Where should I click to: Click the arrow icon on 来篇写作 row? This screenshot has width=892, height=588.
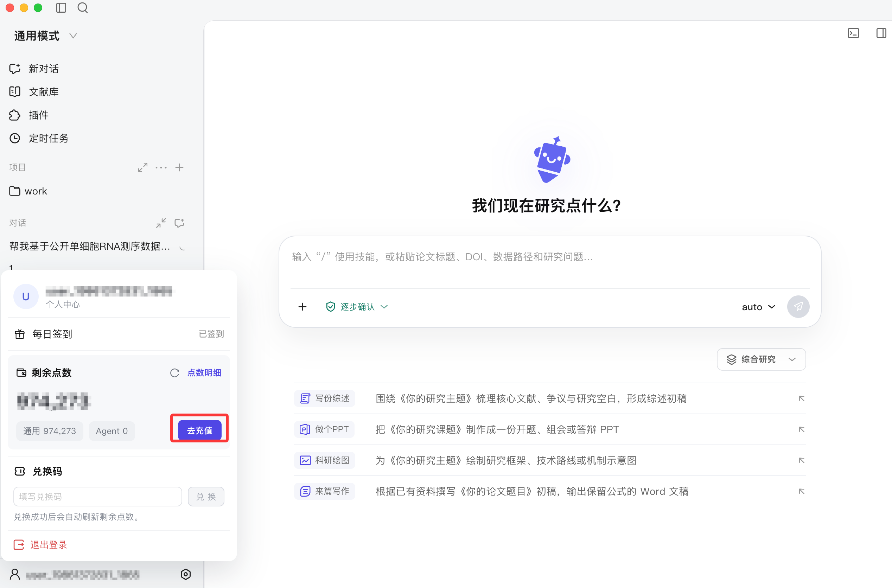[x=801, y=491]
